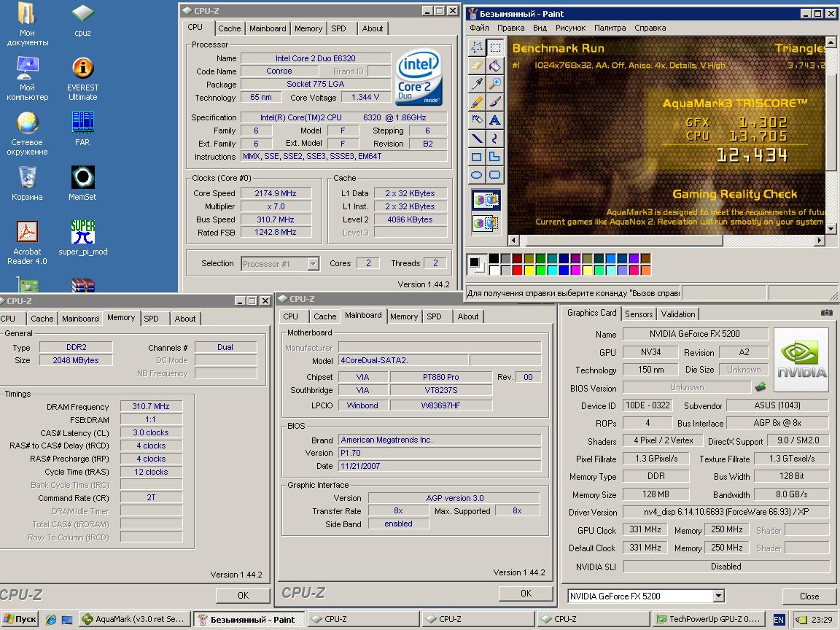Select the MemSet desktop icon

(82, 183)
